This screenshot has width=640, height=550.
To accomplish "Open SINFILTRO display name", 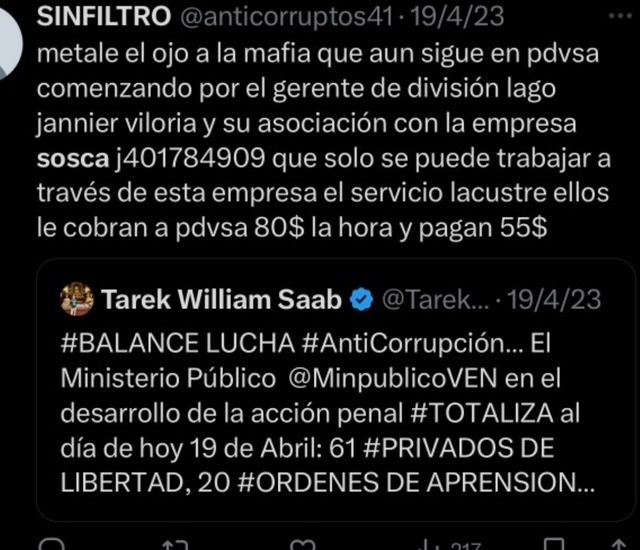I will coord(104,17).
